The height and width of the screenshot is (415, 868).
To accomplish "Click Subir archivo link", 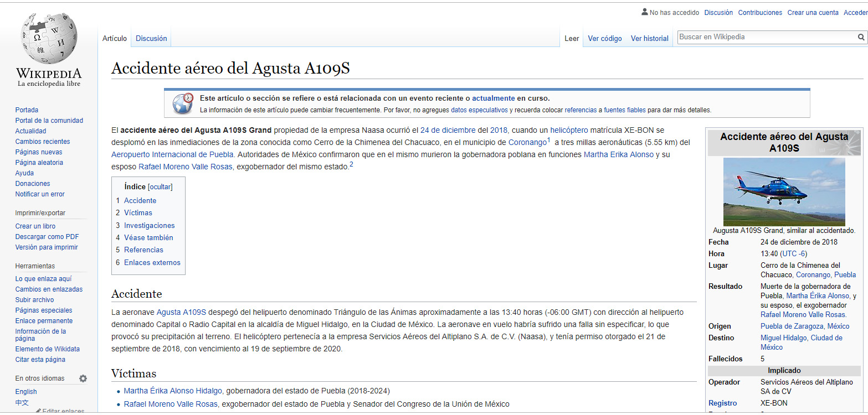I will click(34, 300).
